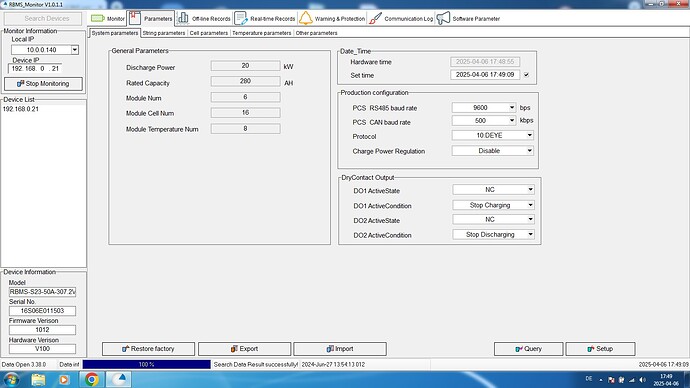
Task: Open media player taskbar icon
Action: pos(64,380)
